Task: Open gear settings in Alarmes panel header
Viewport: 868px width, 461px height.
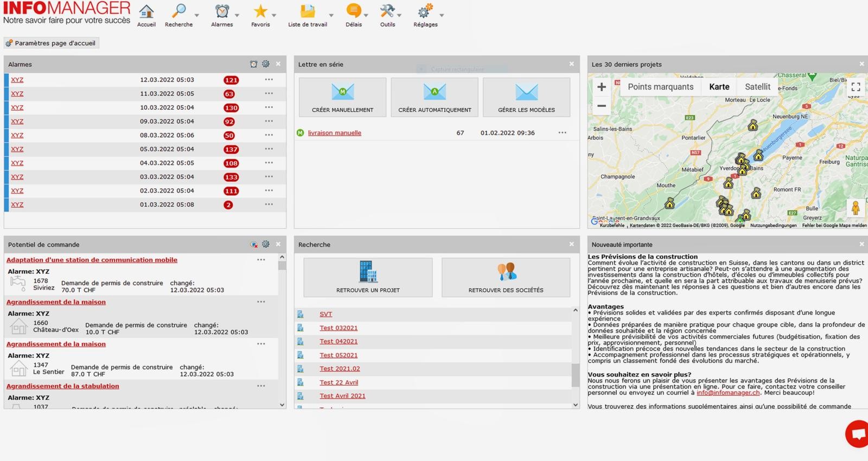Action: (266, 64)
